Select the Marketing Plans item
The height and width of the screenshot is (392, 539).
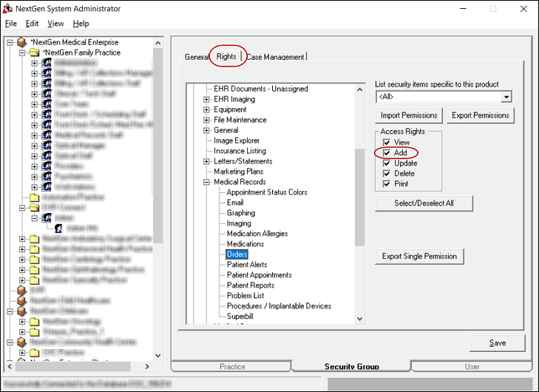coord(238,172)
